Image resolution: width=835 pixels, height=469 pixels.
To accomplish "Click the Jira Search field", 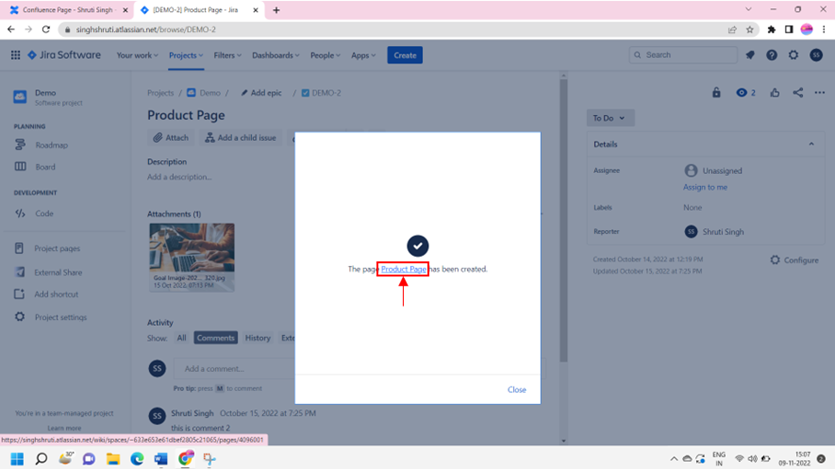I will point(683,55).
